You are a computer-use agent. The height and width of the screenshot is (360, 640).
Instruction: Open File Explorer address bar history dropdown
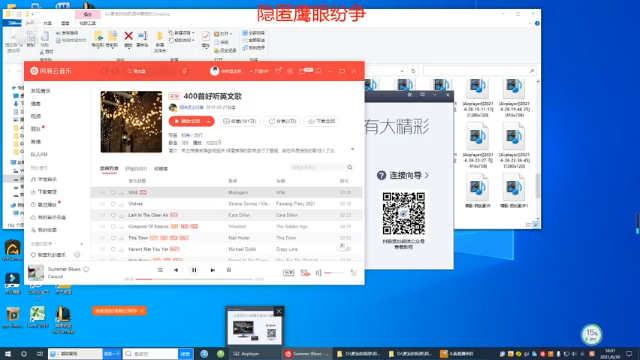point(402,71)
